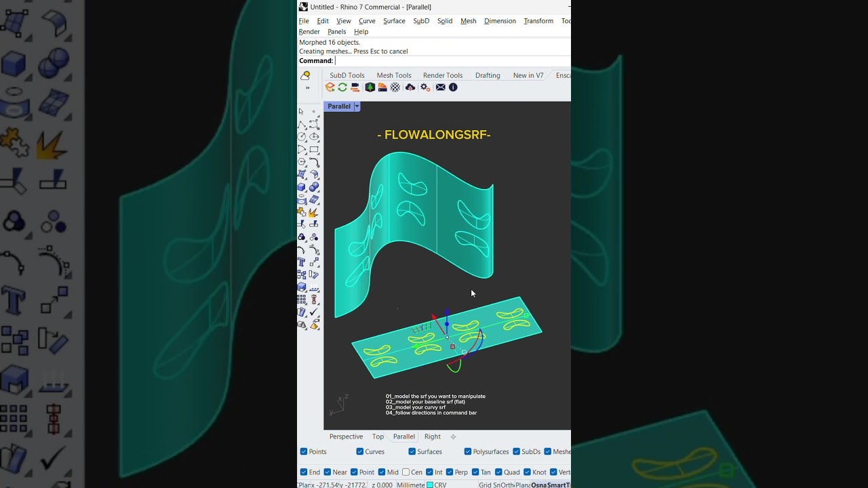Switch to the Right viewport tab
Image resolution: width=868 pixels, height=488 pixels.
433,436
